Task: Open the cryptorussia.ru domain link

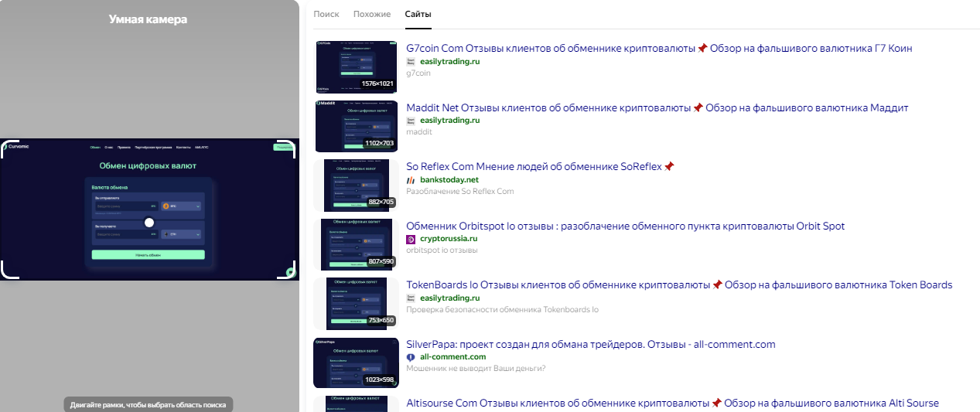Action: [449, 239]
